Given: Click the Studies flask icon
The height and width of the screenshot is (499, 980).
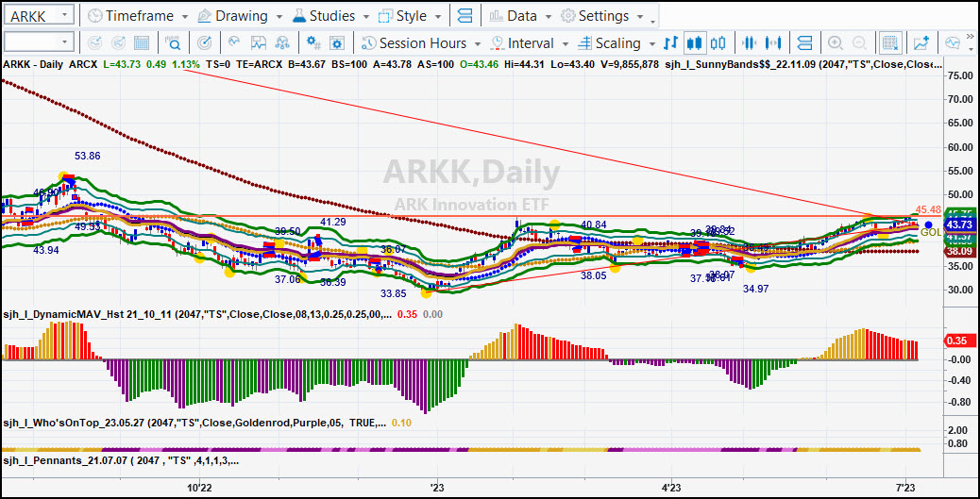Looking at the screenshot, I should click(299, 16).
